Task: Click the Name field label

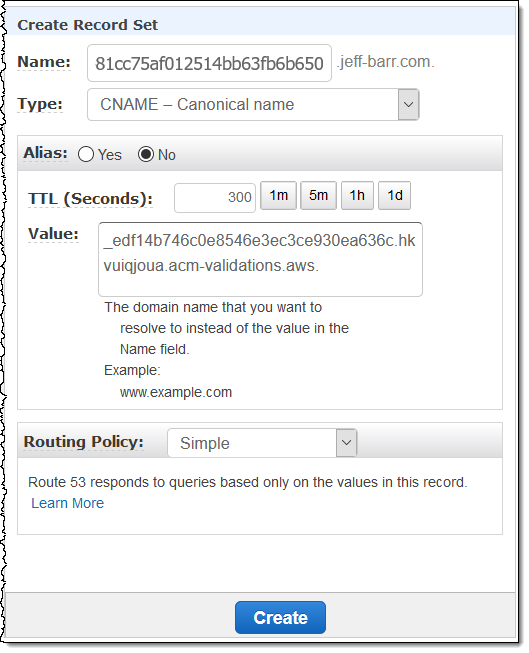Action: 44,62
